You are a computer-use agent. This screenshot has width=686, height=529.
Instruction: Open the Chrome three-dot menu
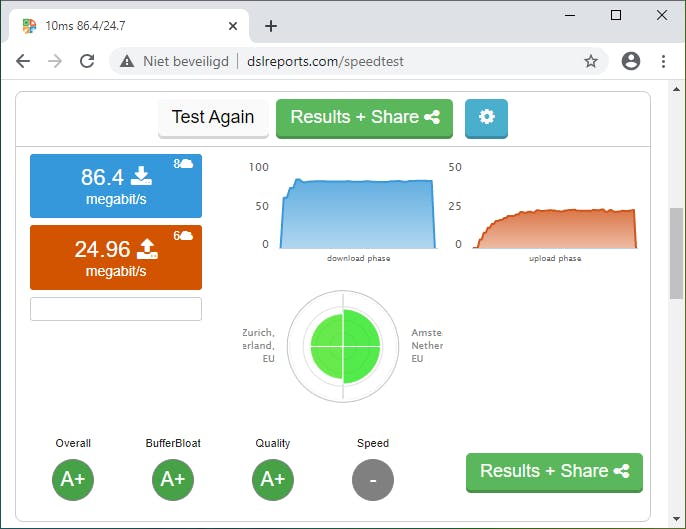click(x=663, y=61)
